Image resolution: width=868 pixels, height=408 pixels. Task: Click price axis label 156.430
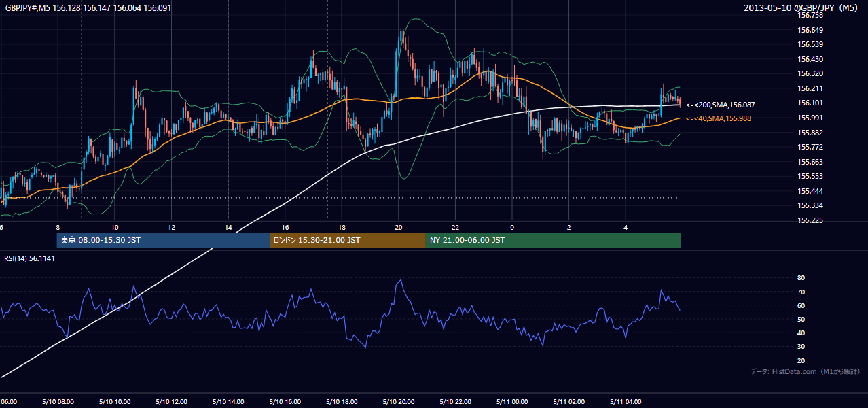pos(810,59)
